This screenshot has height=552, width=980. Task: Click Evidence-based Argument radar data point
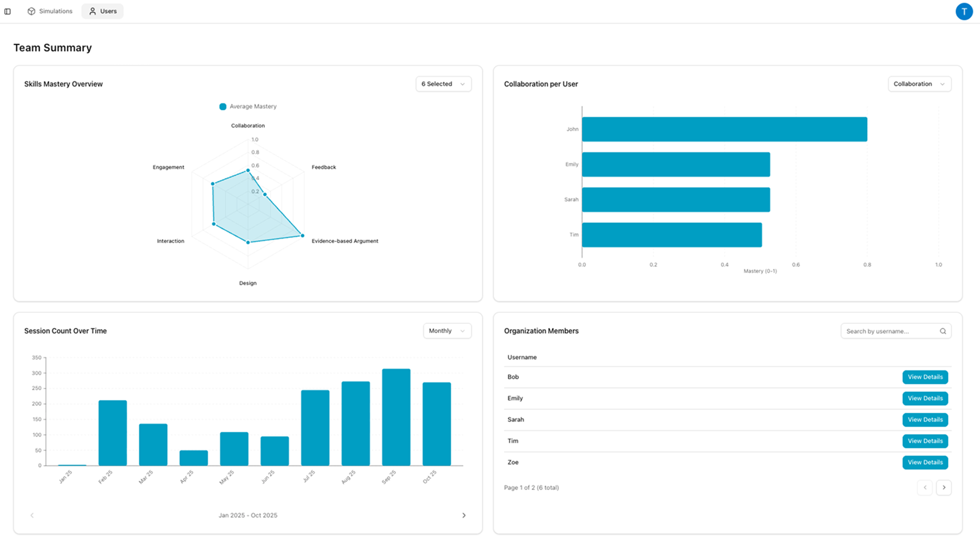(302, 236)
